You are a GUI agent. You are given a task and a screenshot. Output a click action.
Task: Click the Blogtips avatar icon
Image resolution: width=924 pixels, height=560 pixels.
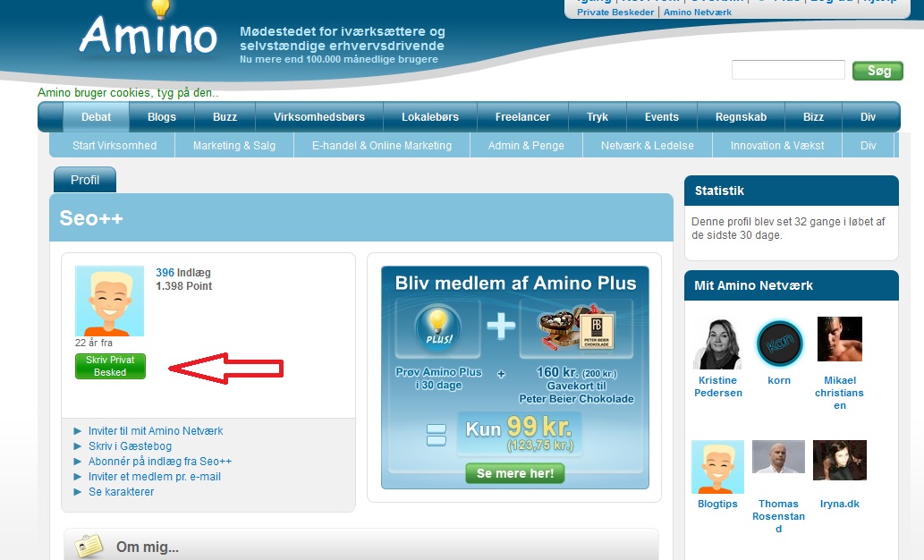(717, 467)
